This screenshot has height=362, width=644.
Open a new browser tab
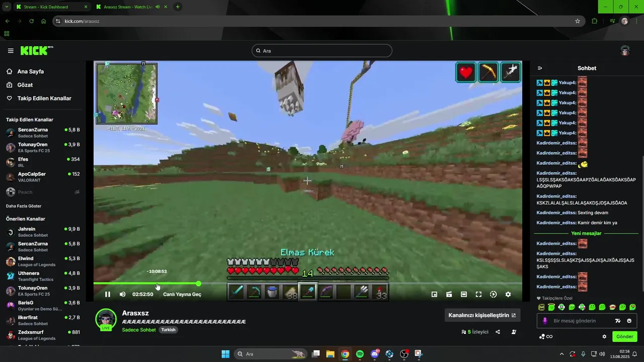click(x=178, y=7)
